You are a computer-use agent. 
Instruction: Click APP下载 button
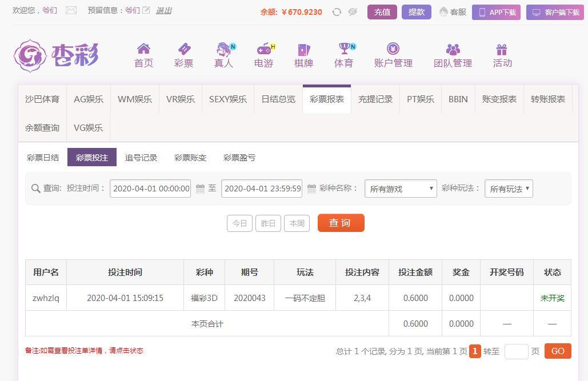pyautogui.click(x=496, y=12)
